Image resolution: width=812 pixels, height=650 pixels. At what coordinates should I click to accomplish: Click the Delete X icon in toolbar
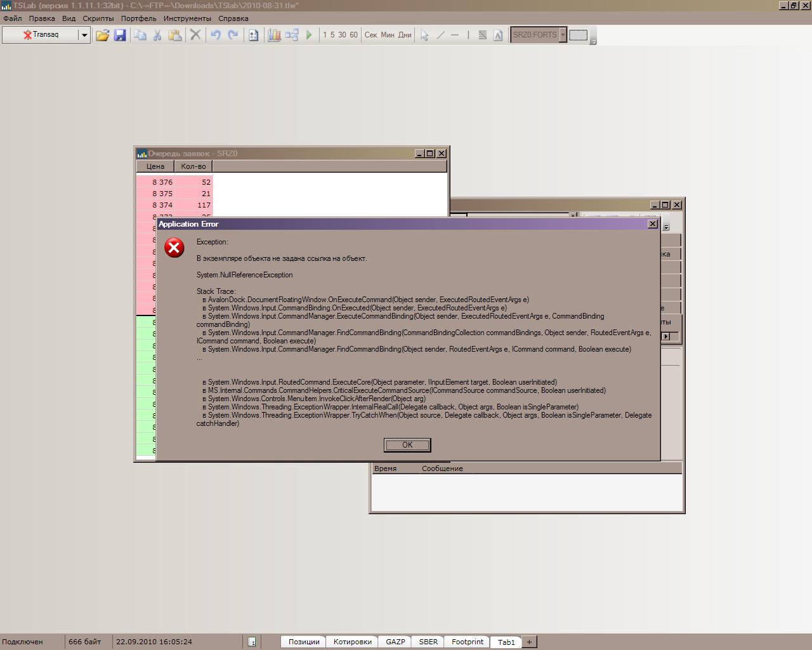(195, 35)
